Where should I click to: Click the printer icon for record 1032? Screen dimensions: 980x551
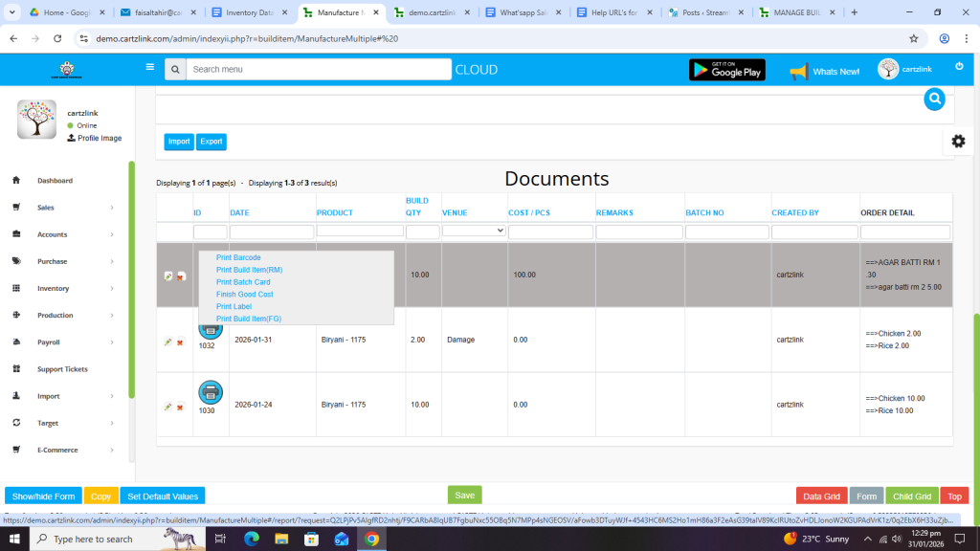click(x=211, y=328)
